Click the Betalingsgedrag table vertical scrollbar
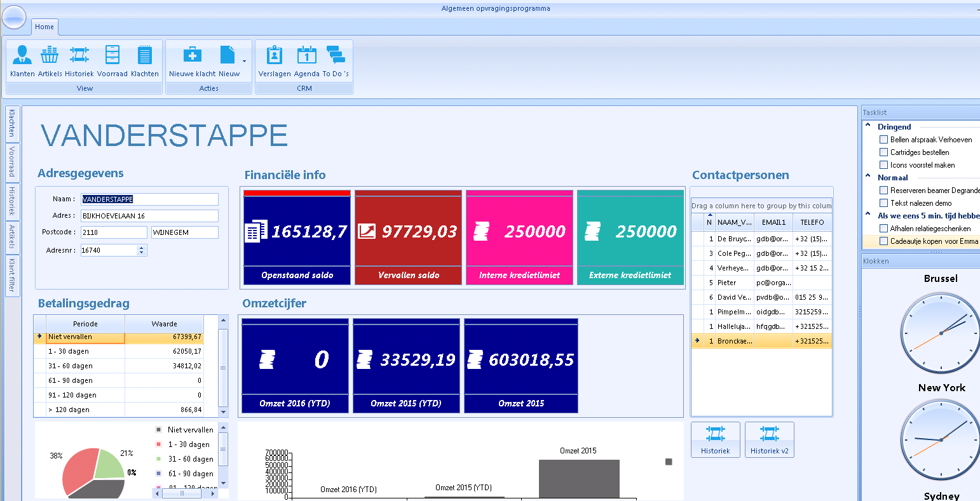 click(223, 367)
